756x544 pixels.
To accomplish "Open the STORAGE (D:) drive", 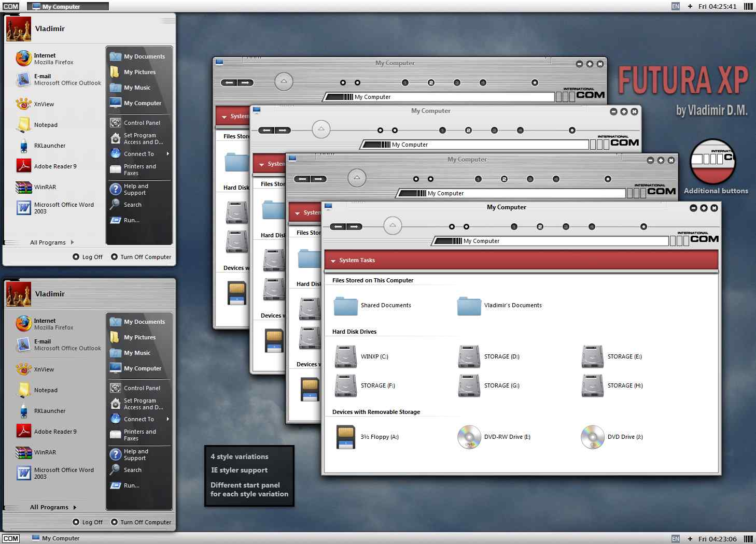I will coord(488,356).
